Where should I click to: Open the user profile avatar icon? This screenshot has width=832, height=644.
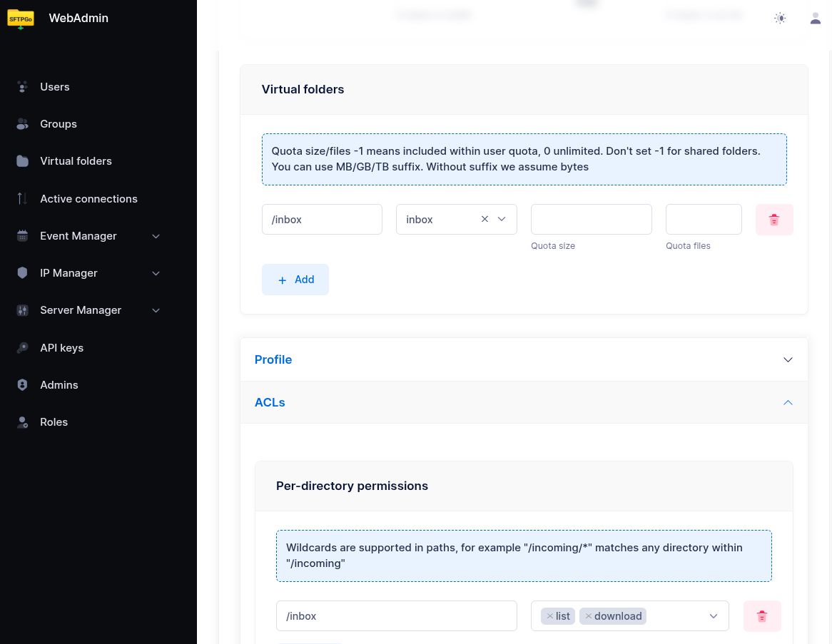coord(815,19)
